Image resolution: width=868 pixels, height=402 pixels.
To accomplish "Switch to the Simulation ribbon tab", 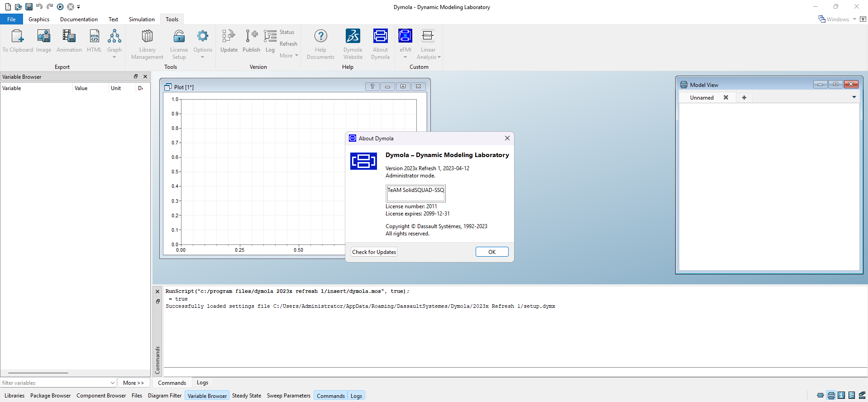I will click(142, 19).
